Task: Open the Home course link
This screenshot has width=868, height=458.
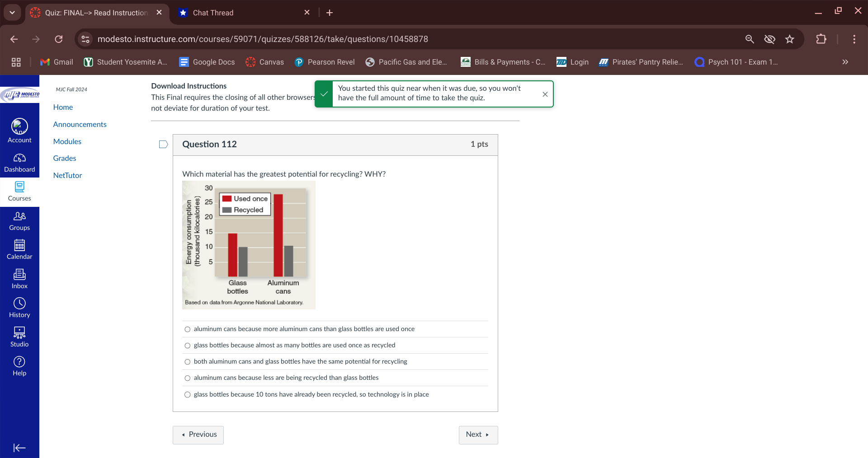Action: [63, 107]
